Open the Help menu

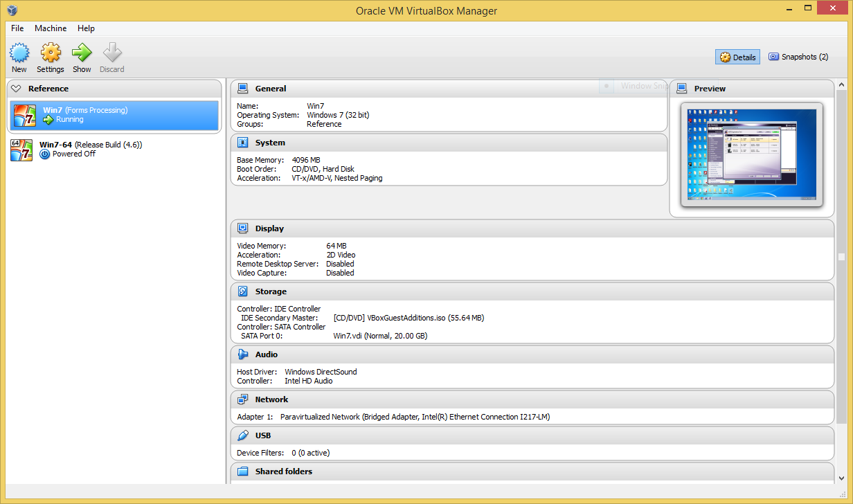pyautogui.click(x=86, y=28)
